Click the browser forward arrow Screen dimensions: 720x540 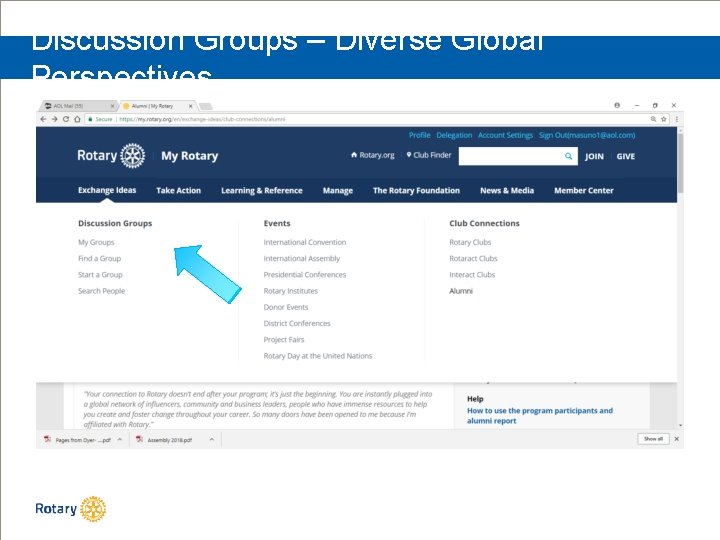click(54, 119)
